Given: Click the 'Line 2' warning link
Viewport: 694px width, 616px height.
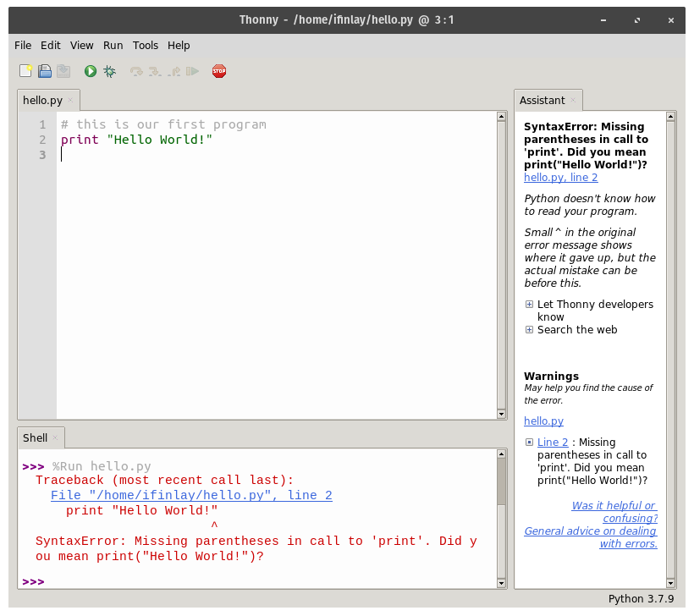Looking at the screenshot, I should (553, 442).
